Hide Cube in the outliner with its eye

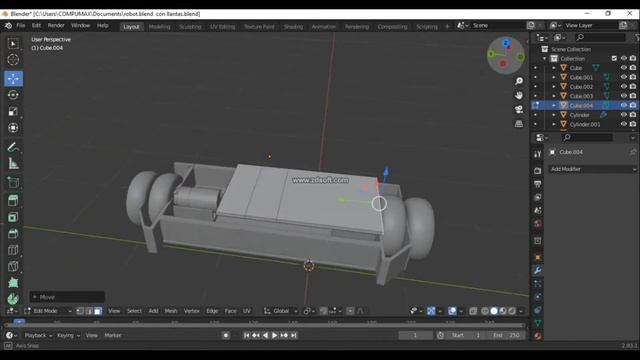(624, 68)
